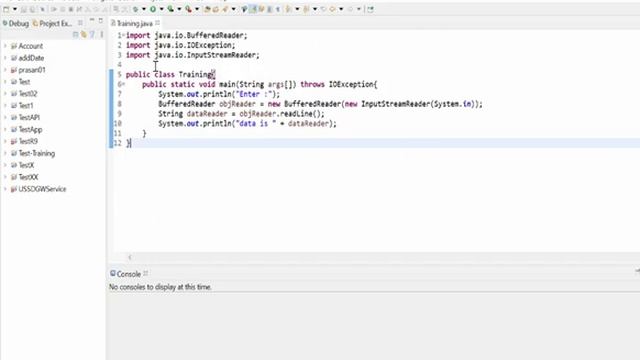Minimize the Project Explorer panel
This screenshot has height=360, width=640.
click(92, 20)
